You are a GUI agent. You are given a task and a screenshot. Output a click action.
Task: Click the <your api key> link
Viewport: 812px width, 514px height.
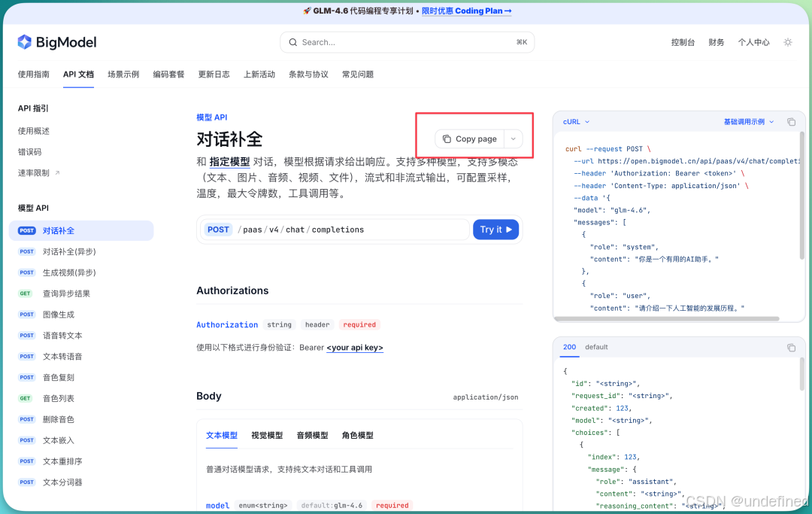click(x=355, y=348)
